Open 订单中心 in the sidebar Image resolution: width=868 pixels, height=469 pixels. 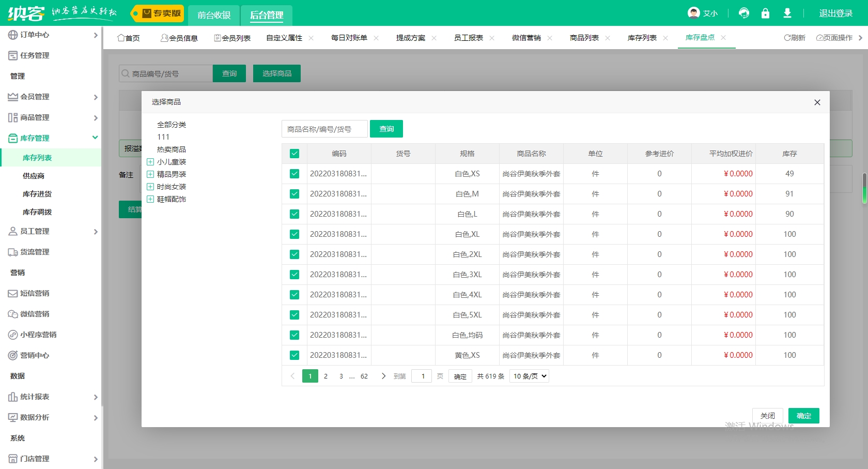tap(35, 35)
